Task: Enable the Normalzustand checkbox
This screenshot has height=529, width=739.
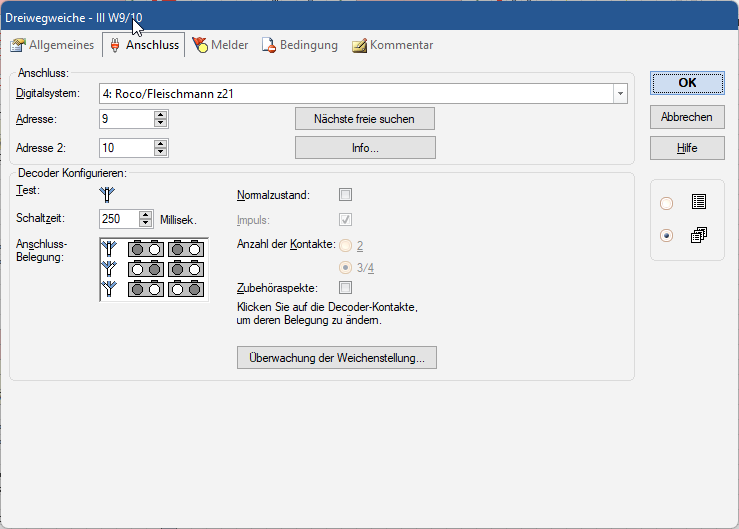Action: click(x=346, y=194)
